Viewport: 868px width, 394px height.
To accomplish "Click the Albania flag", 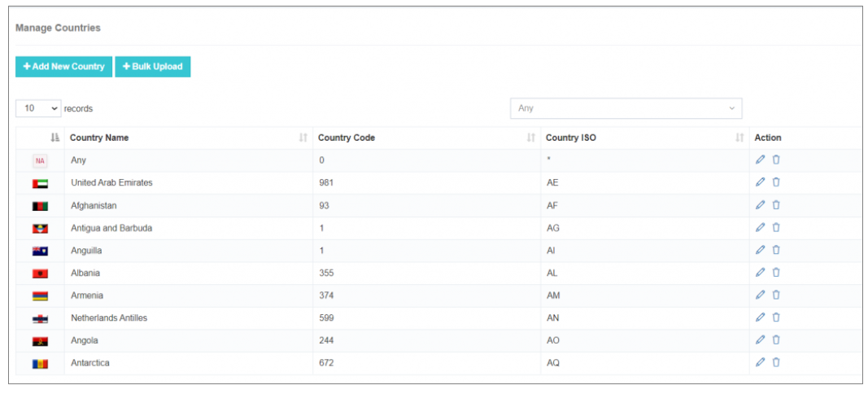I will [40, 274].
